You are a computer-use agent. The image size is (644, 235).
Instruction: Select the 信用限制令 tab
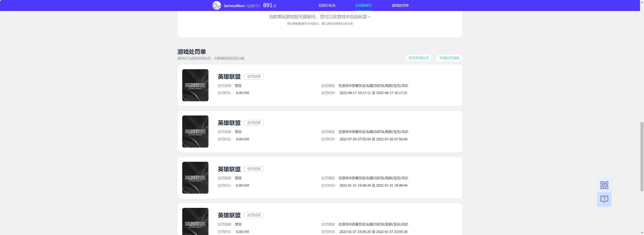coord(364,6)
